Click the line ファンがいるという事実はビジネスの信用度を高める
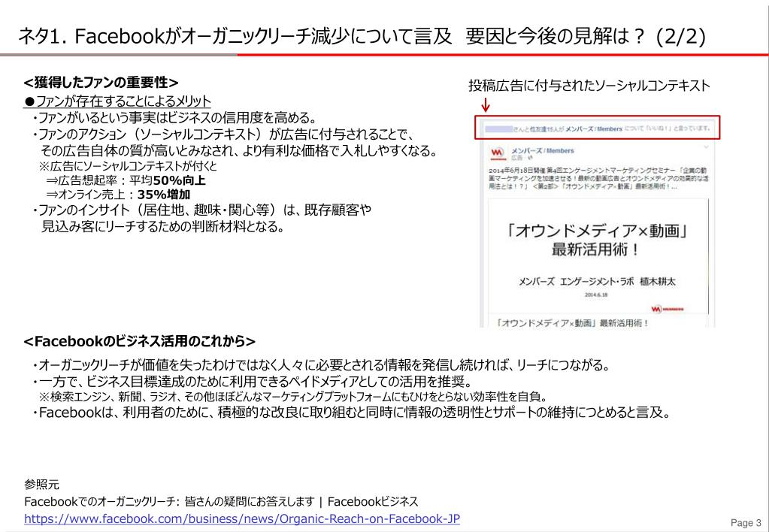Image resolution: width=769 pixels, height=532 pixels. pos(174,118)
